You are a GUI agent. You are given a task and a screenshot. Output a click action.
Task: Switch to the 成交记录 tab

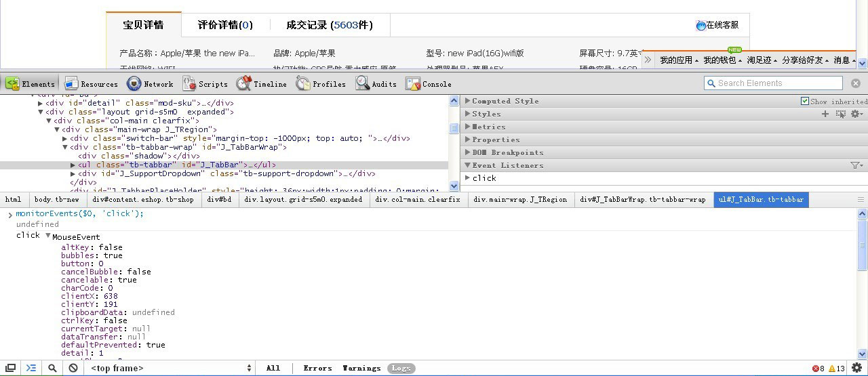(330, 25)
